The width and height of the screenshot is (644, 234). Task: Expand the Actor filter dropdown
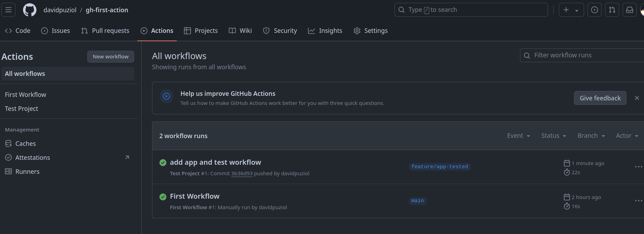pyautogui.click(x=627, y=136)
